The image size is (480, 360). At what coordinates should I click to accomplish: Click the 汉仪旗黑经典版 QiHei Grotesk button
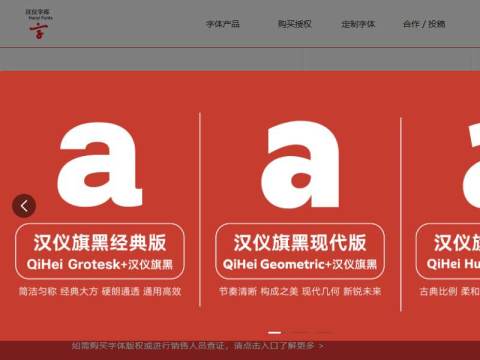[x=100, y=251]
